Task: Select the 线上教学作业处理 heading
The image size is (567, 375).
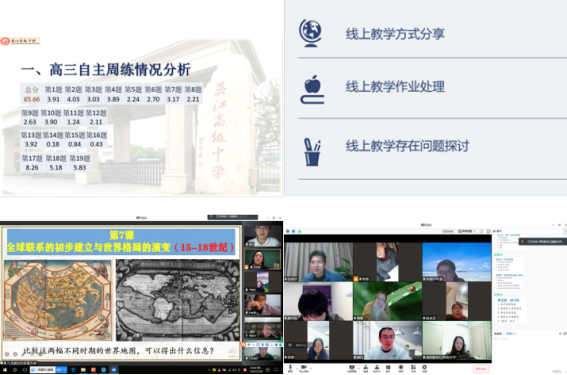Action: 395,86
